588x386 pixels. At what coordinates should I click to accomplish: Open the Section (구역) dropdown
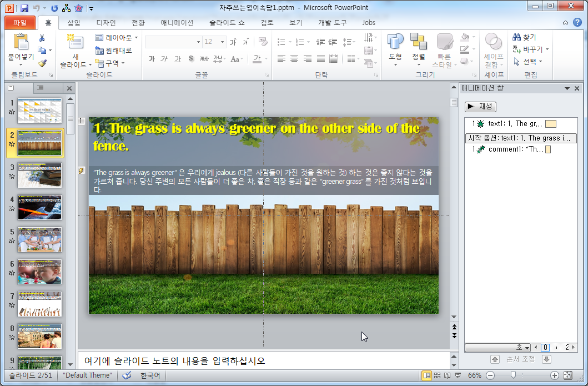[x=110, y=63]
